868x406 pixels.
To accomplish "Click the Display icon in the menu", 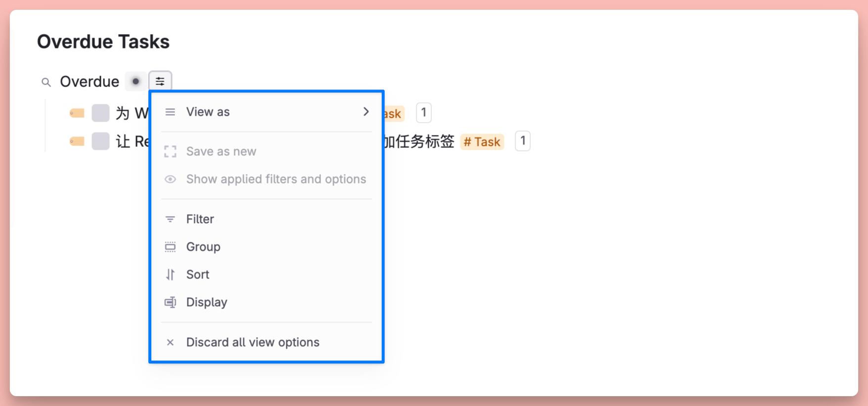I will pos(170,302).
